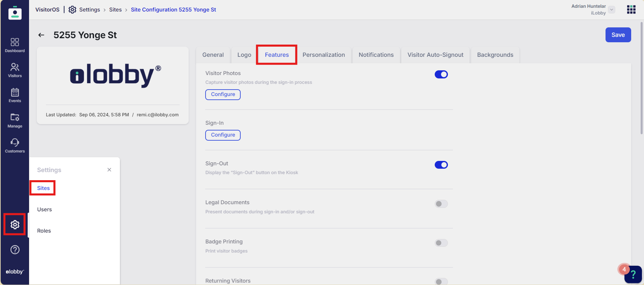Select Sites in Settings menu
Viewport: 644px width, 285px height.
point(44,188)
